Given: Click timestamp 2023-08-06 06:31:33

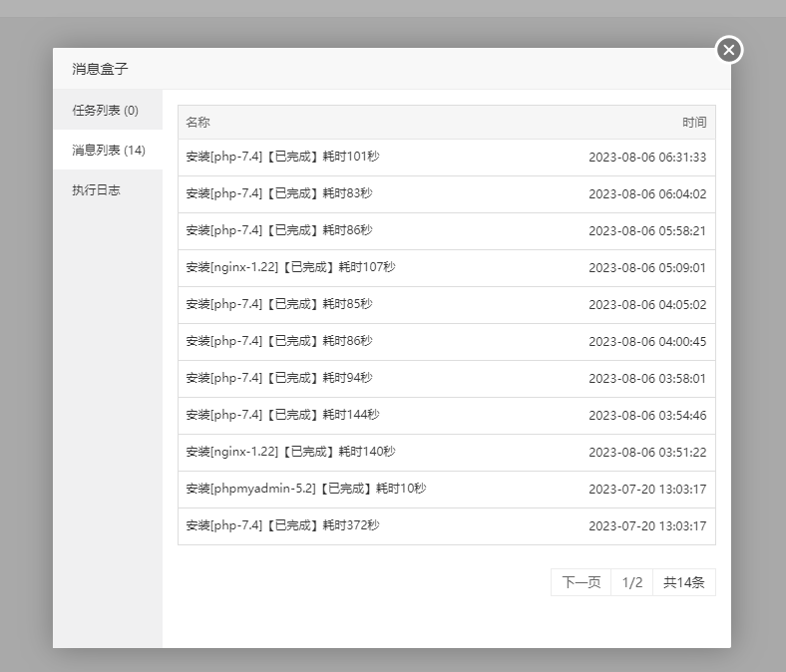Looking at the screenshot, I should point(647,158).
